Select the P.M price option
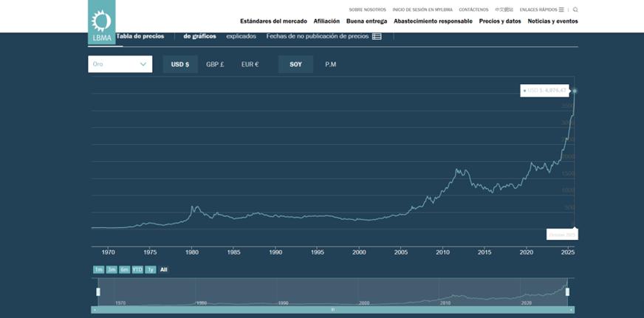This screenshot has width=644, height=318. tap(330, 64)
